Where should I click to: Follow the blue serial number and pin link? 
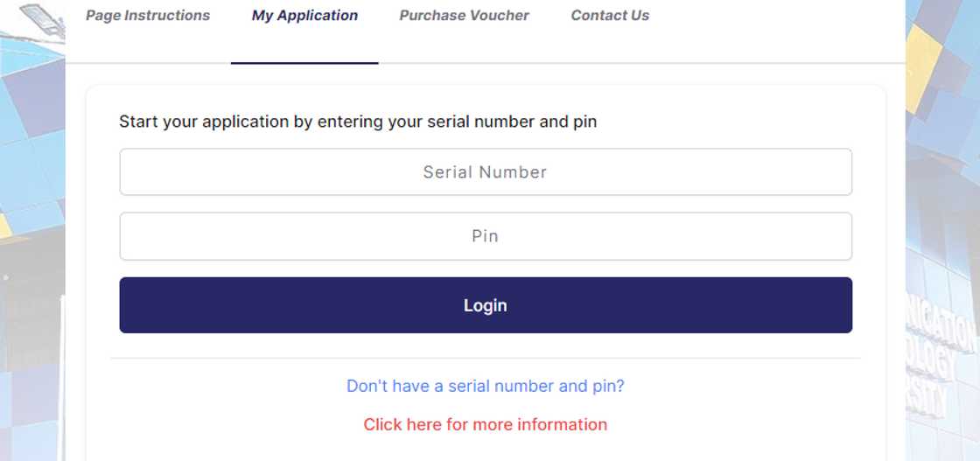click(486, 386)
